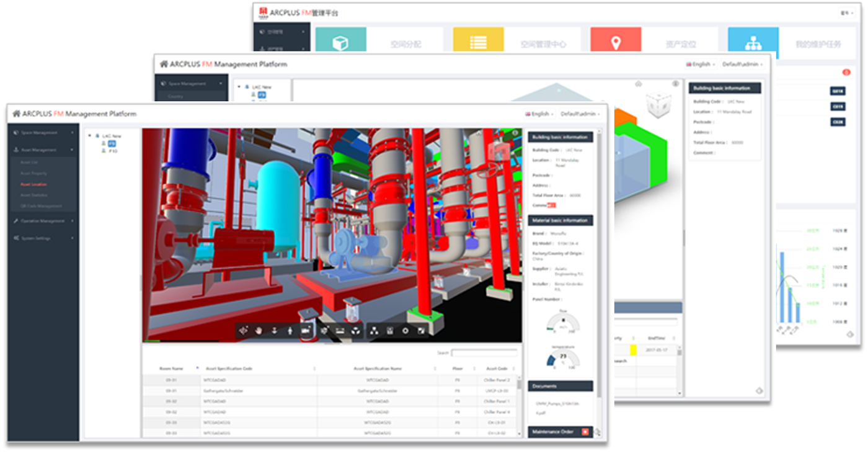Expand Space Management in middle window sidebar
868x453 pixels.
192,83
